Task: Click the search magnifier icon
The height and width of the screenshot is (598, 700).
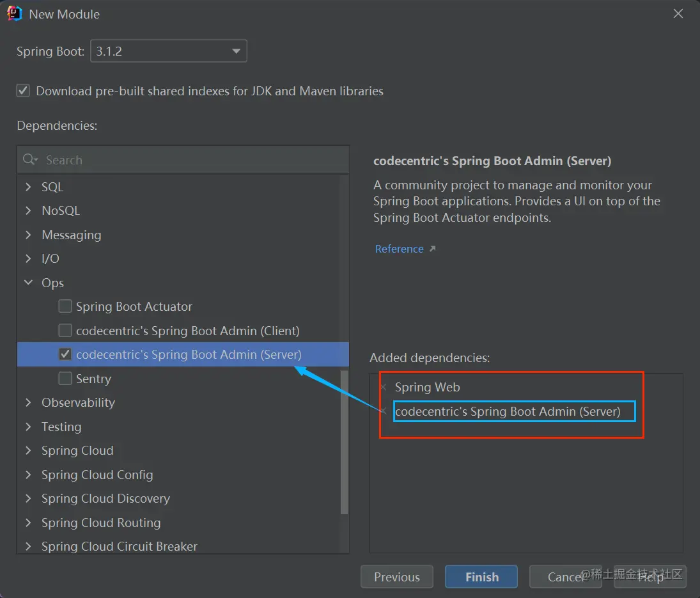Action: [x=29, y=159]
